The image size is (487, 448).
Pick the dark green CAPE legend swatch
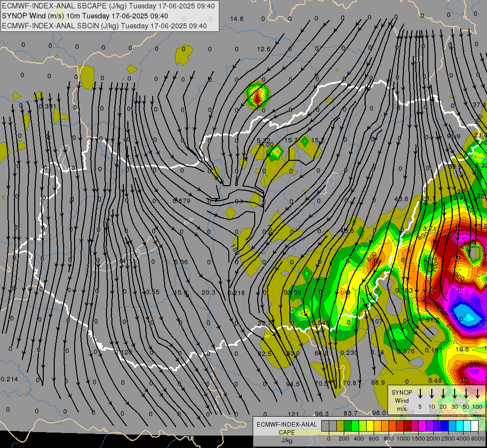[x=348, y=426]
